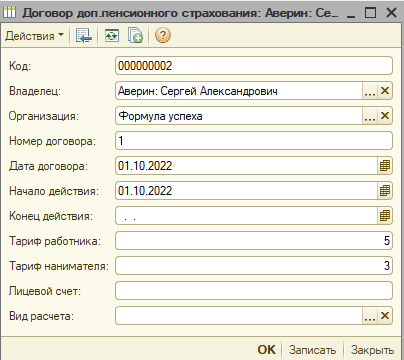Click inside the Организация field
The width and height of the screenshot is (404, 360).
click(x=239, y=116)
